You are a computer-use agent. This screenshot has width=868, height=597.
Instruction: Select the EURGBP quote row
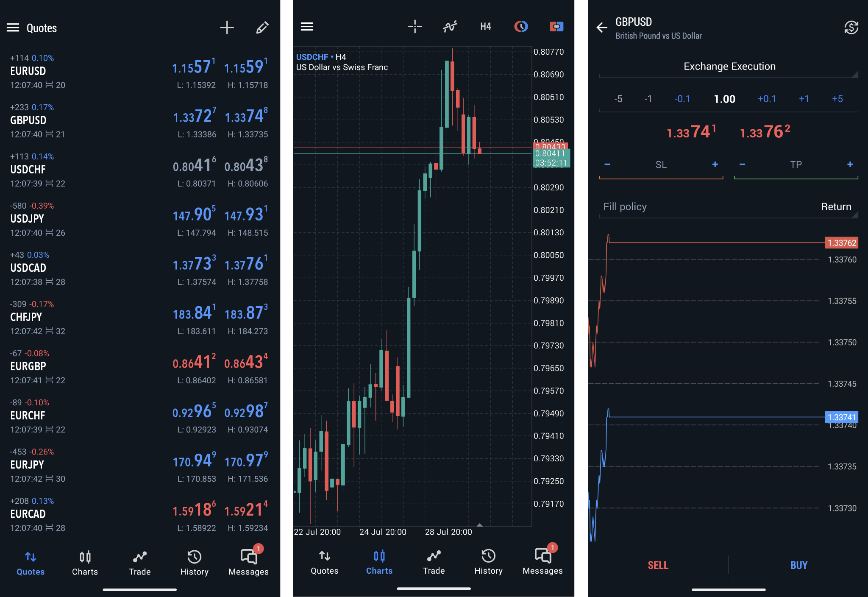click(x=140, y=367)
